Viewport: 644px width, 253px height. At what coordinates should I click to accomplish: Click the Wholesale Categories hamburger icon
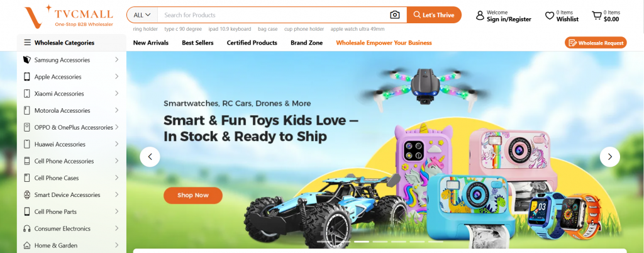click(x=28, y=42)
